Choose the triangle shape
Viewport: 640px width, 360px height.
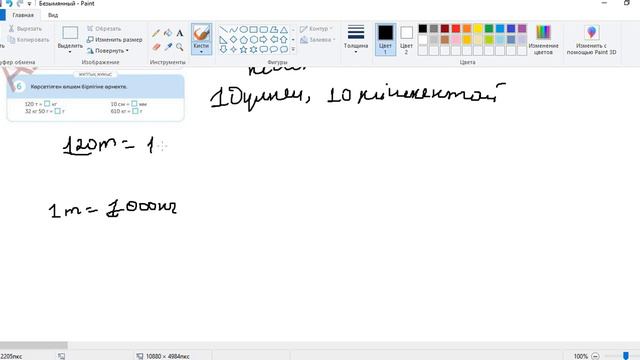point(284,30)
